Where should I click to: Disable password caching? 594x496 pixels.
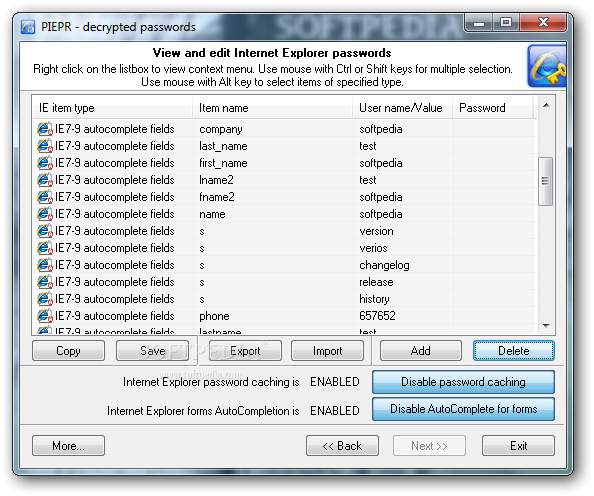click(x=463, y=382)
